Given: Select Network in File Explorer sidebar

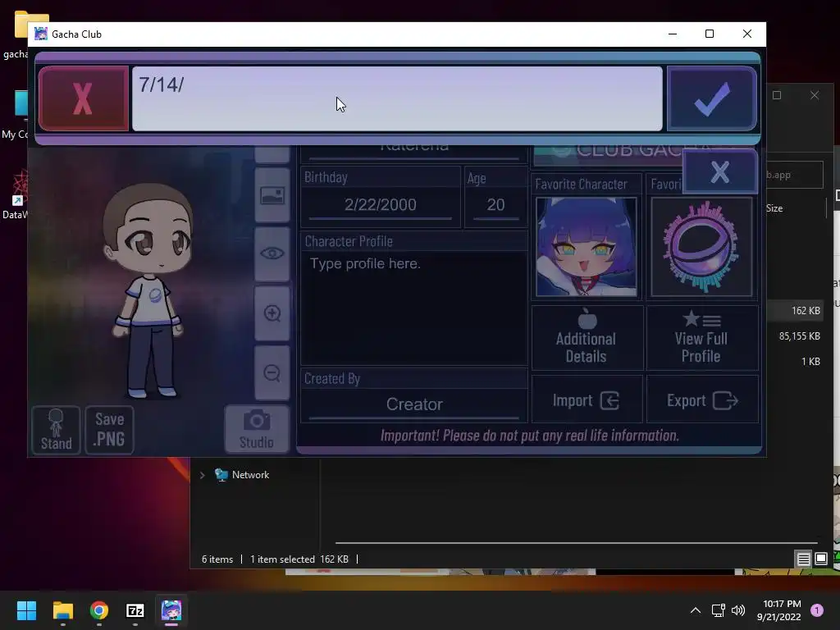Looking at the screenshot, I should pos(242,475).
